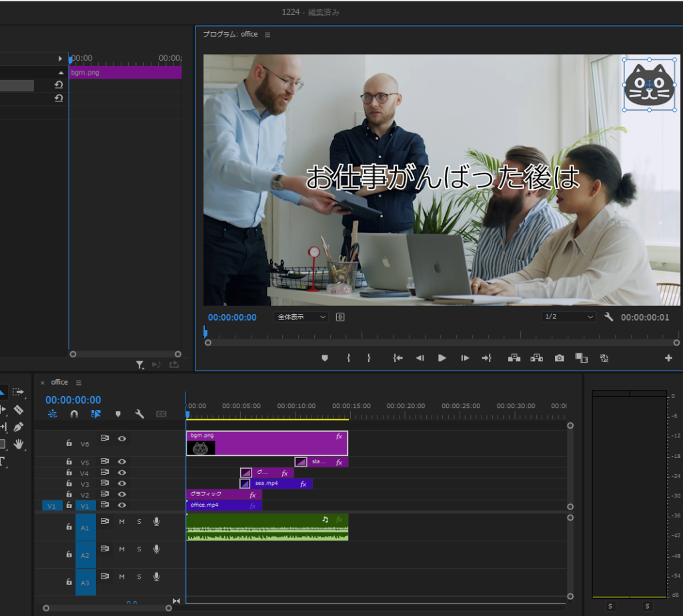Hide track V6 using the eye icon
683x616 pixels.
click(122, 439)
